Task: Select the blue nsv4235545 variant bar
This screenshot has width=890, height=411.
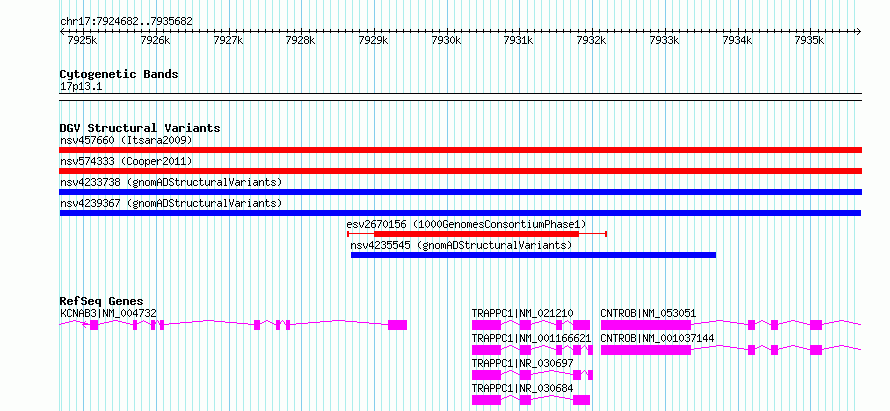Action: (x=534, y=255)
